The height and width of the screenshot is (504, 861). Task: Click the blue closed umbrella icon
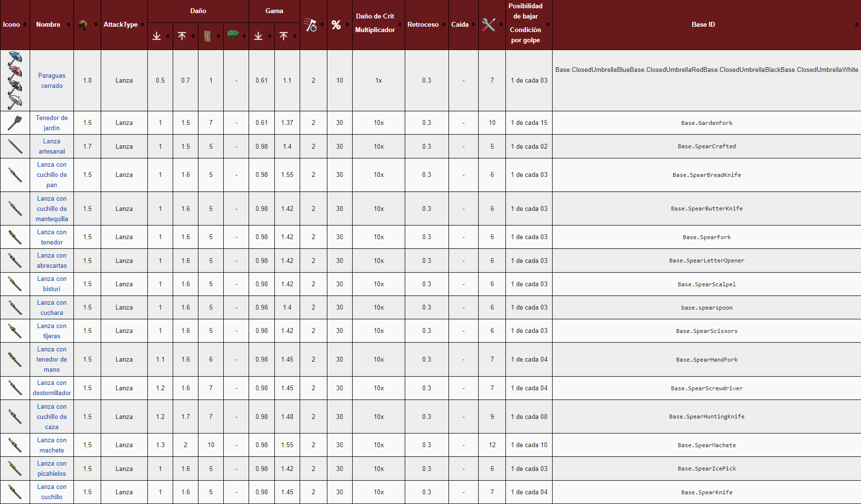tap(15, 59)
